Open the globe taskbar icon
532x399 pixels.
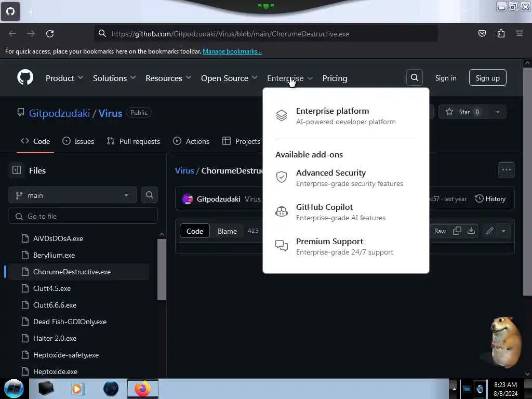click(111, 389)
